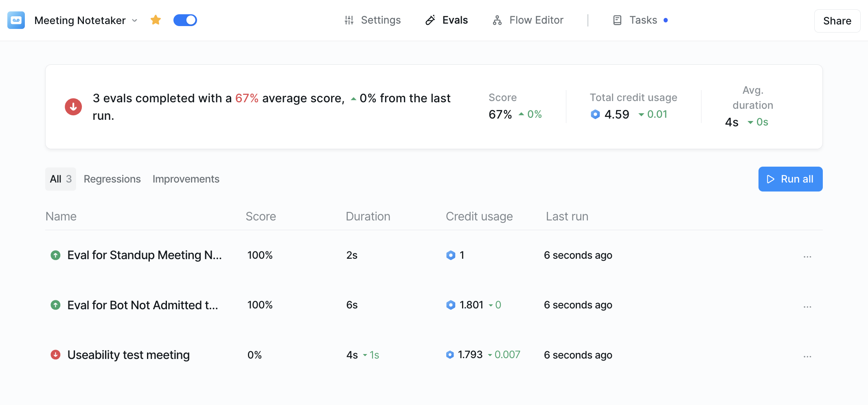868x405 pixels.
Task: Open the options menu for Eval for Standup Meeting
Action: [x=807, y=256]
